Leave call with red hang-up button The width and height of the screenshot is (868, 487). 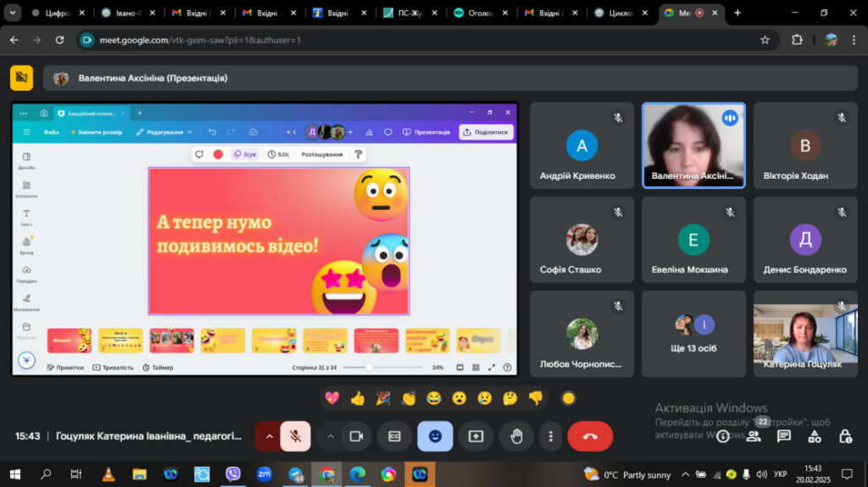pos(590,436)
